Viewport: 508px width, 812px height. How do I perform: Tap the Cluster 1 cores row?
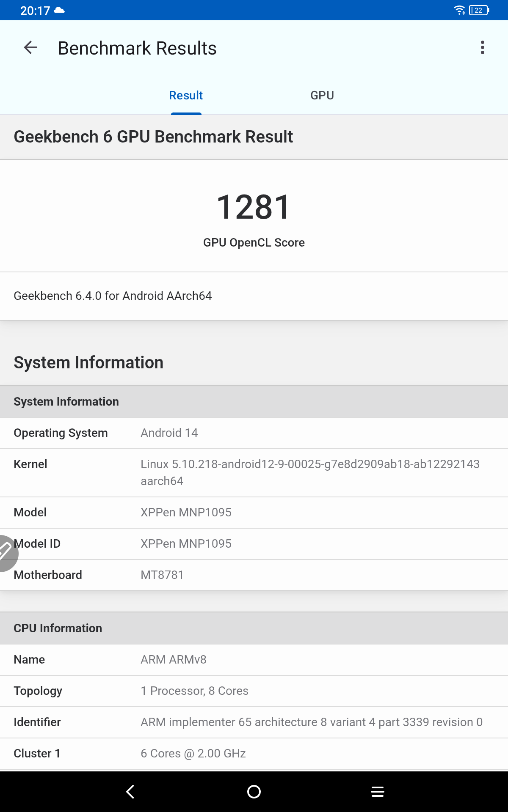click(x=254, y=754)
